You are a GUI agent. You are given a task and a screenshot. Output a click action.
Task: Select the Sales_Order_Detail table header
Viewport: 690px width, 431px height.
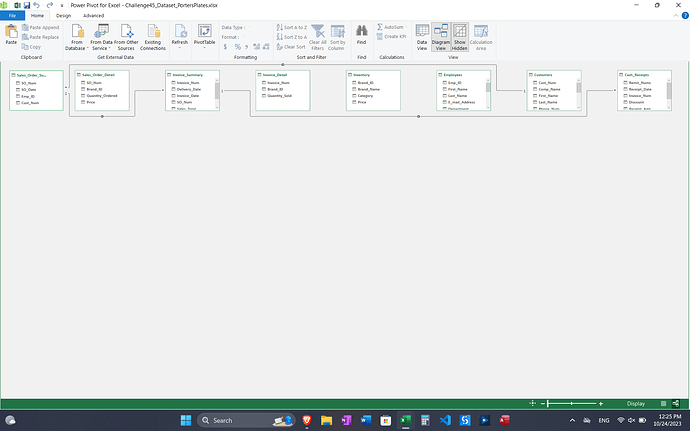coord(102,75)
